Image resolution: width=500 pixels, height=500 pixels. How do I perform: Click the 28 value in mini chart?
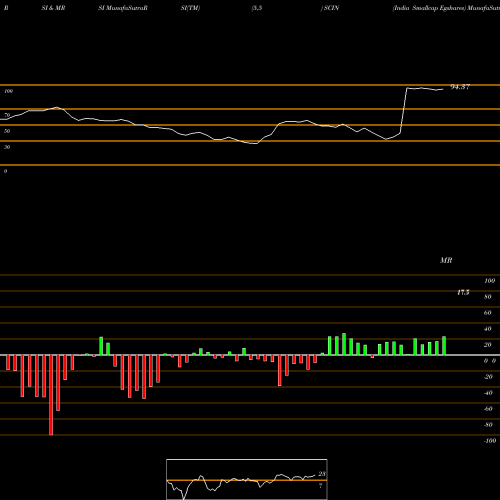pos(322,474)
